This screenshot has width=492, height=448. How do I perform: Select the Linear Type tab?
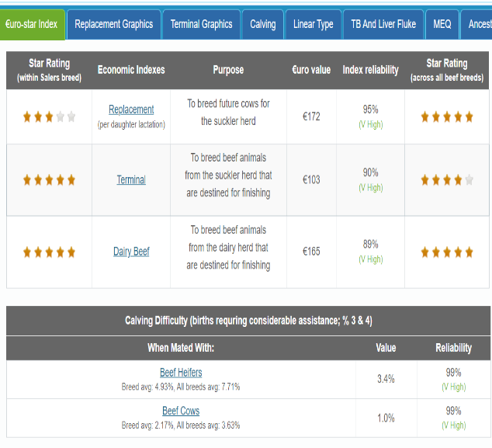[x=314, y=24]
